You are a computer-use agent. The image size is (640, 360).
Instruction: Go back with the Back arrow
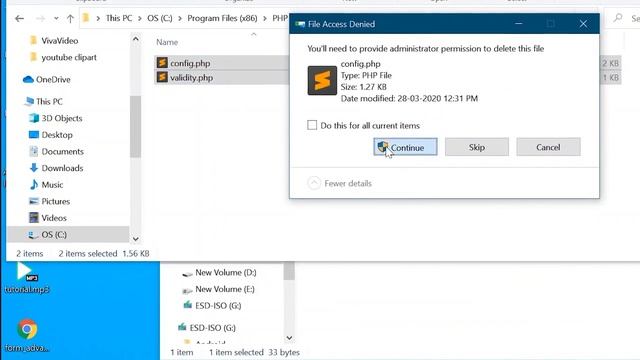[x=19, y=18]
